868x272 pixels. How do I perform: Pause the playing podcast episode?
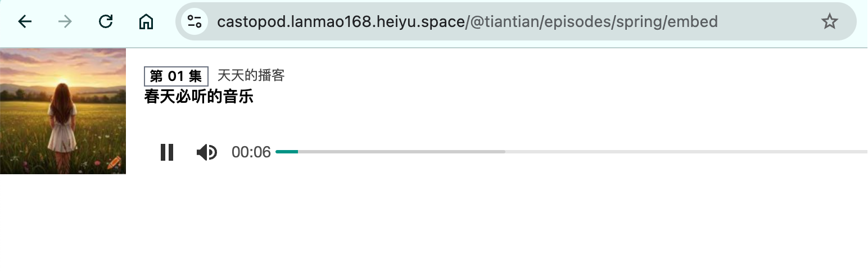167,152
